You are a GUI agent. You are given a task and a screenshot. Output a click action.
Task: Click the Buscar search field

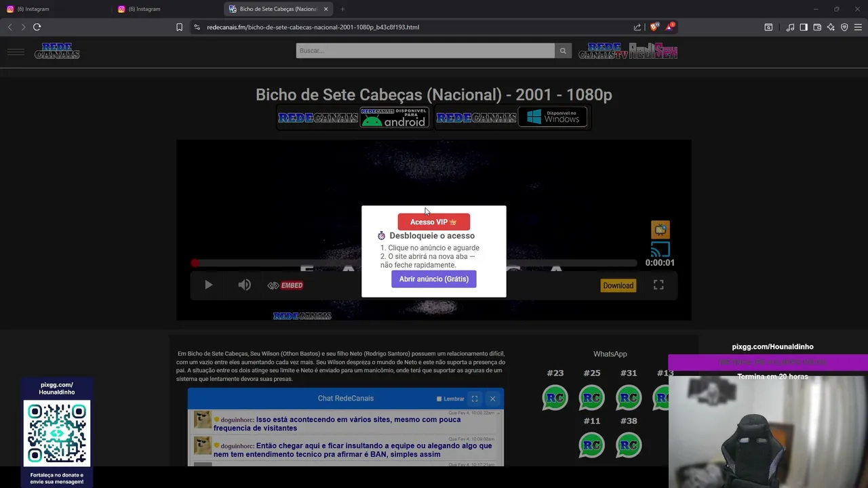pos(425,51)
